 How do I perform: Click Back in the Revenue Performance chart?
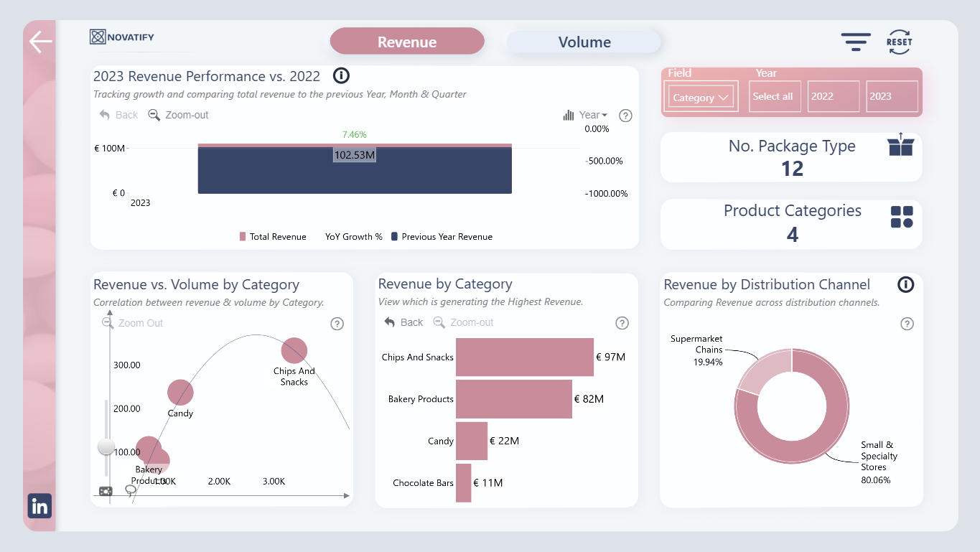118,115
